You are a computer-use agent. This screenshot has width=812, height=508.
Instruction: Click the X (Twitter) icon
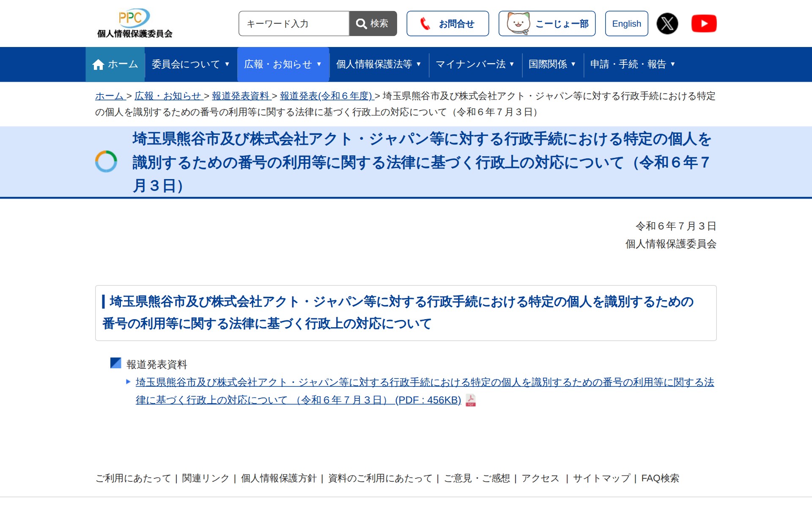[667, 23]
